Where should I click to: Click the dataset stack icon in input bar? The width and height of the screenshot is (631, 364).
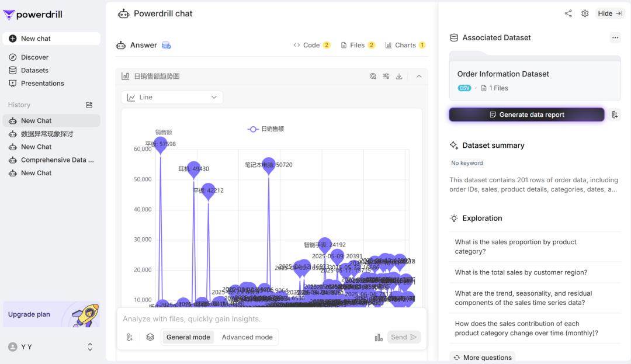pyautogui.click(x=150, y=337)
